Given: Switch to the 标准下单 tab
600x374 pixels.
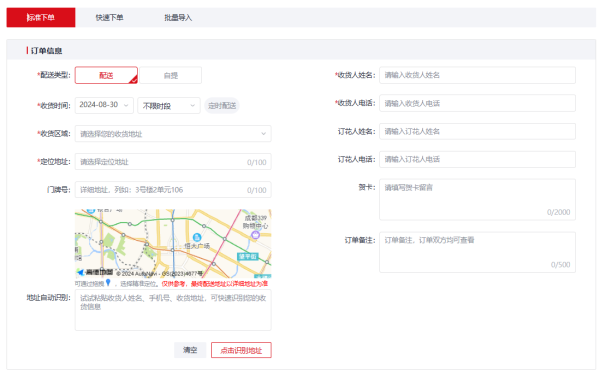Looking at the screenshot, I should (x=41, y=18).
